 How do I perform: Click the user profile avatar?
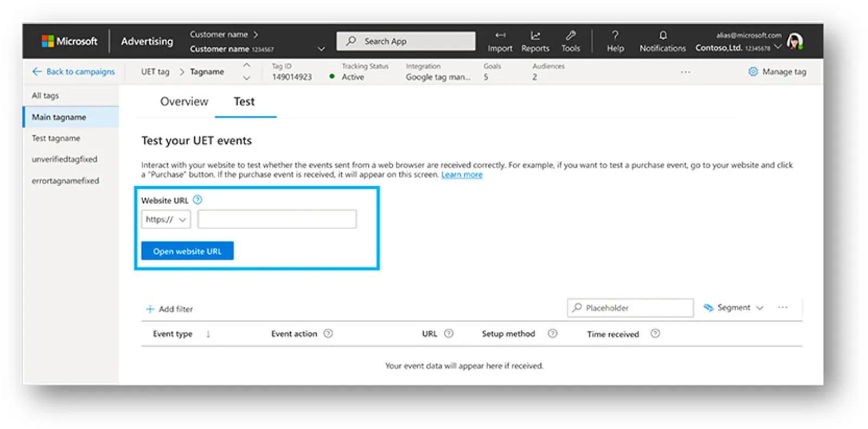tap(795, 41)
